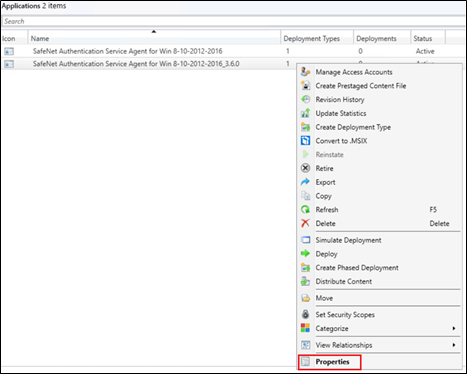Open the Categorize submenu label
The height and width of the screenshot is (374, 467).
[332, 328]
